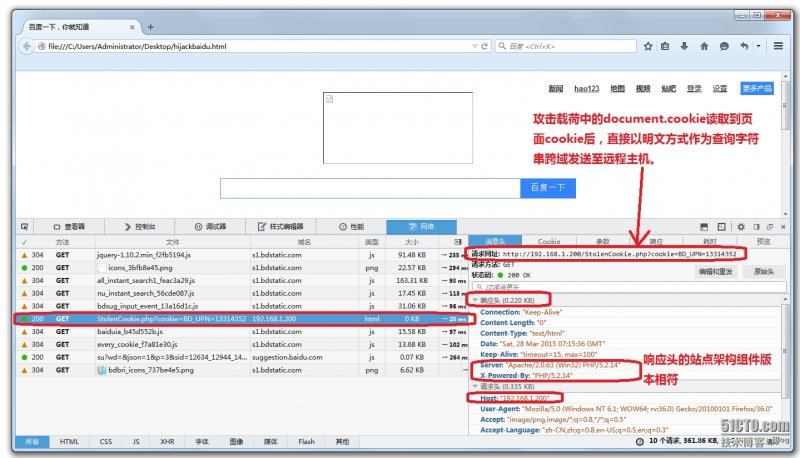Open the bookmarks list icon
Image resolution: width=800 pixels, height=458 pixels.
click(665, 46)
